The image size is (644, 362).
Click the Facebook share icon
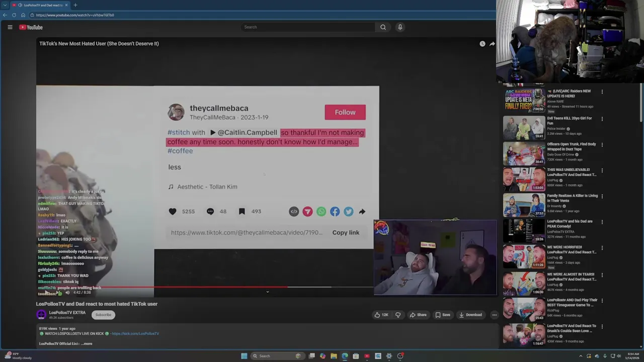click(335, 212)
